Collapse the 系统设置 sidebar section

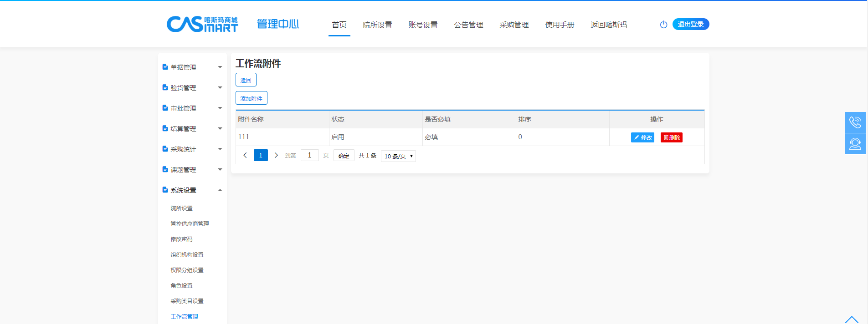[x=192, y=190]
